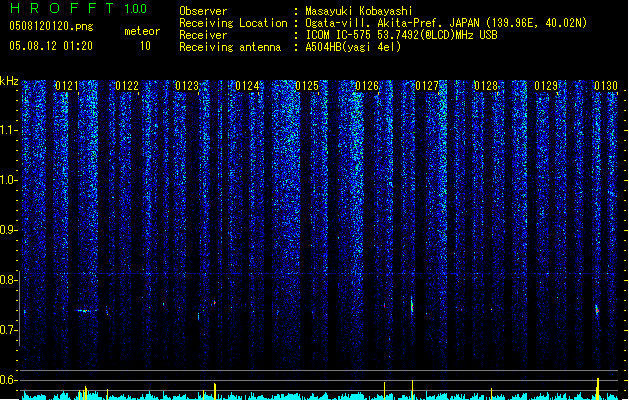Click the meteor echo near 0130
This screenshot has height=400, width=629.
597,310
